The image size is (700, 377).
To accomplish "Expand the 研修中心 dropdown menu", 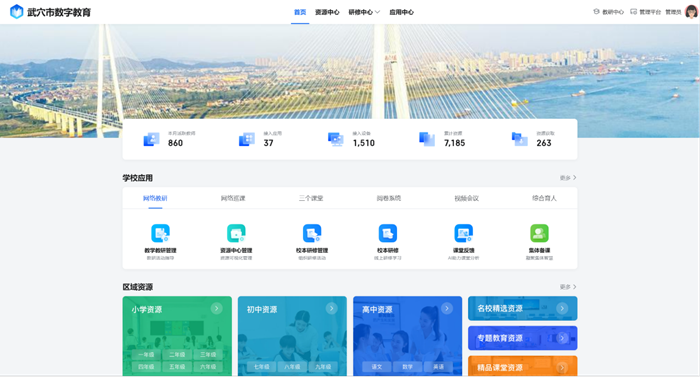I will point(364,12).
